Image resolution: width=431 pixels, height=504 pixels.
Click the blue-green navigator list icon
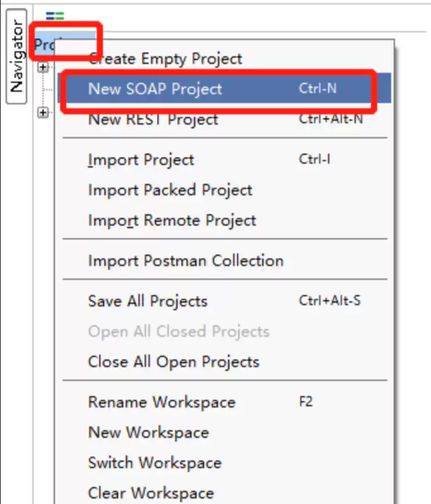click(55, 16)
